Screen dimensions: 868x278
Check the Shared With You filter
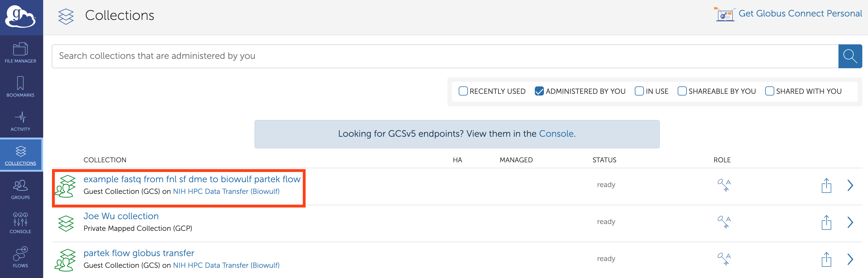(770, 91)
